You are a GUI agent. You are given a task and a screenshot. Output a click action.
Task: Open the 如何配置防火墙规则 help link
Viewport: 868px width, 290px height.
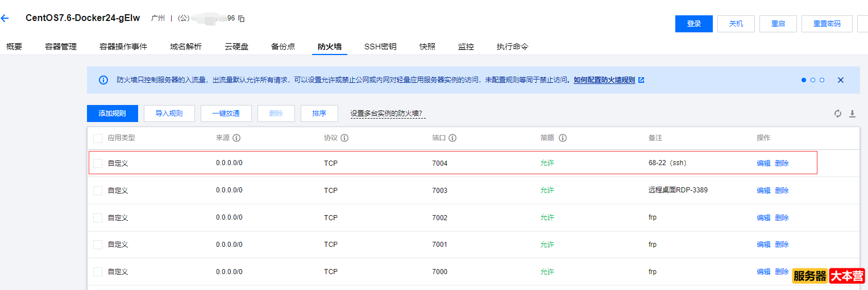(x=604, y=80)
